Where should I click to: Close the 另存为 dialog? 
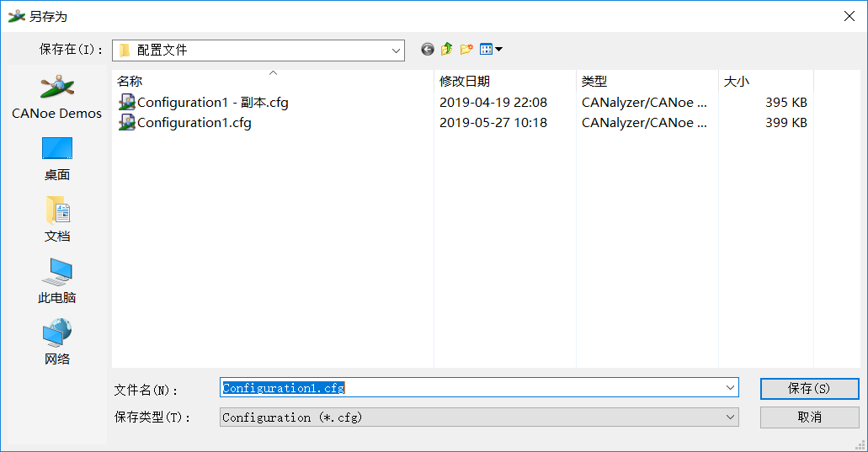tap(849, 16)
